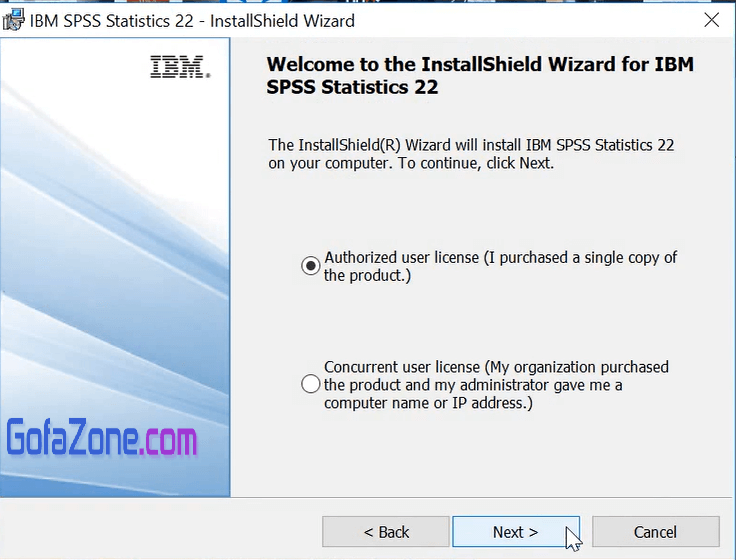Go back with the Back button
The height and width of the screenshot is (560, 736).
point(385,532)
